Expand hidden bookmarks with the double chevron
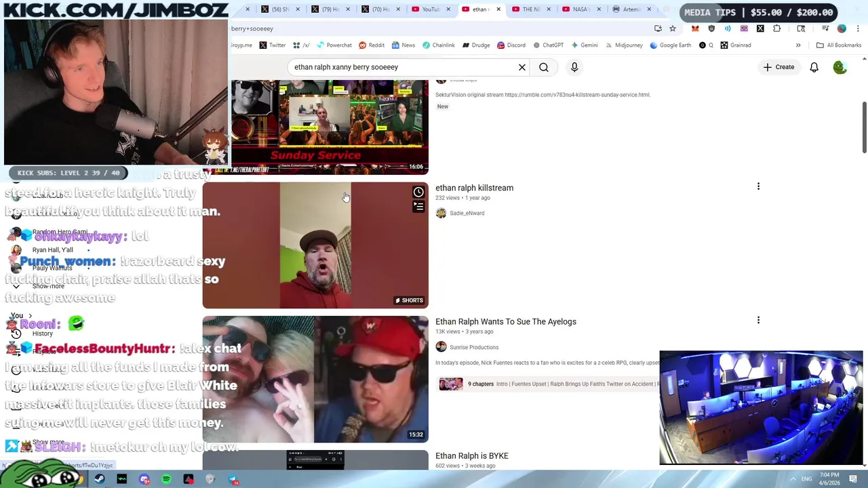Image resolution: width=868 pixels, height=488 pixels. [798, 45]
